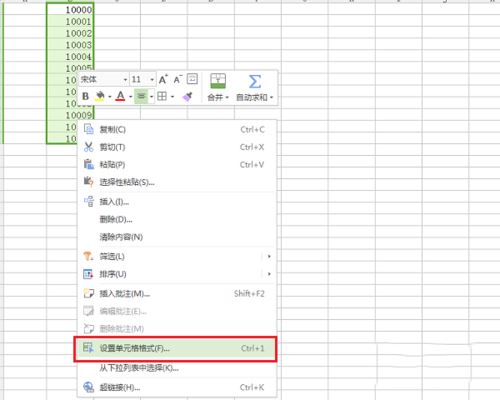The image size is (500, 400).
Task: Choose 插入批注(M)... insert comment
Action: coord(177,294)
